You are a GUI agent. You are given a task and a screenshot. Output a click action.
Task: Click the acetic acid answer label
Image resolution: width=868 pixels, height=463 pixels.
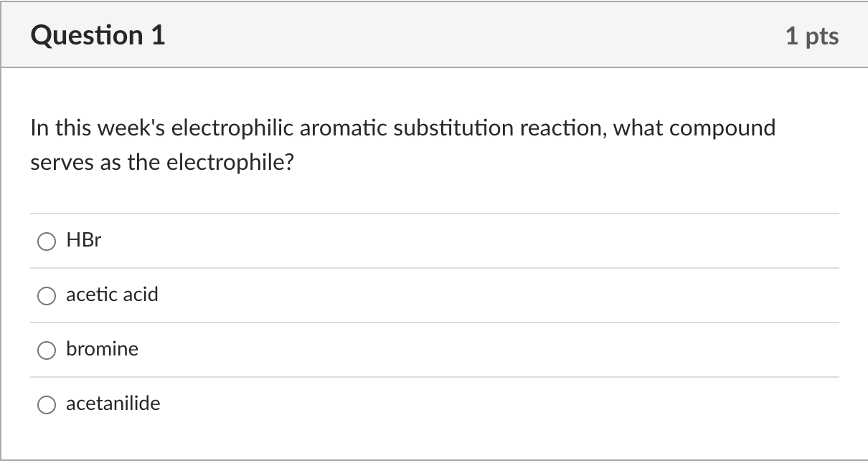point(112,295)
